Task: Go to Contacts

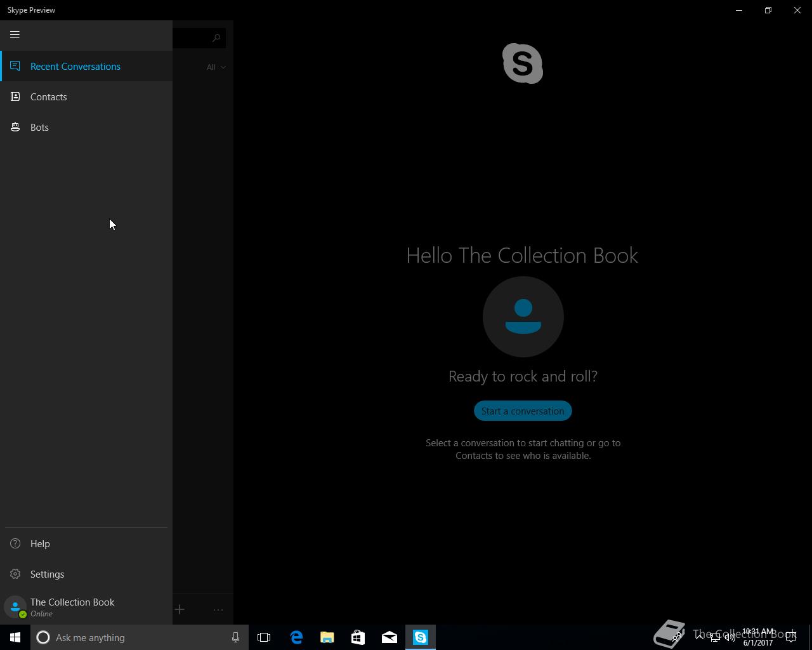Action: coord(86,96)
